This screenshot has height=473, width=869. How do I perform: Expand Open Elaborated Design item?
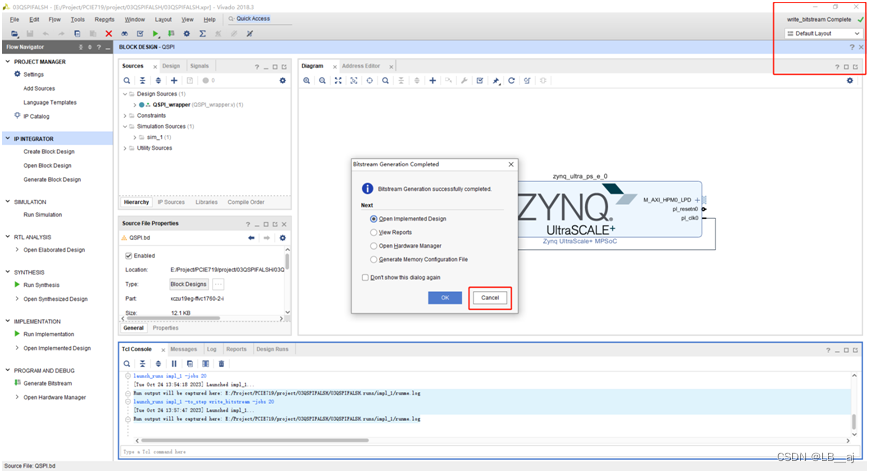17,250
